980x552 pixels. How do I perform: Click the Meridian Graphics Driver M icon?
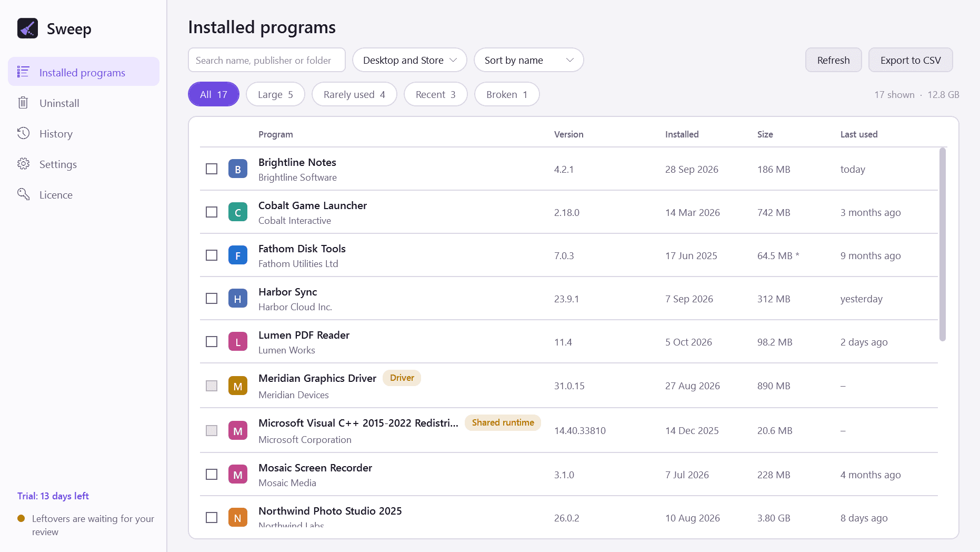tap(238, 386)
